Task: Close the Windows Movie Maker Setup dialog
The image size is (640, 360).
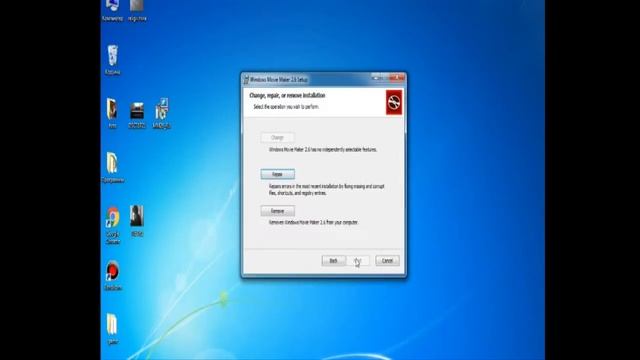Action: pos(396,78)
